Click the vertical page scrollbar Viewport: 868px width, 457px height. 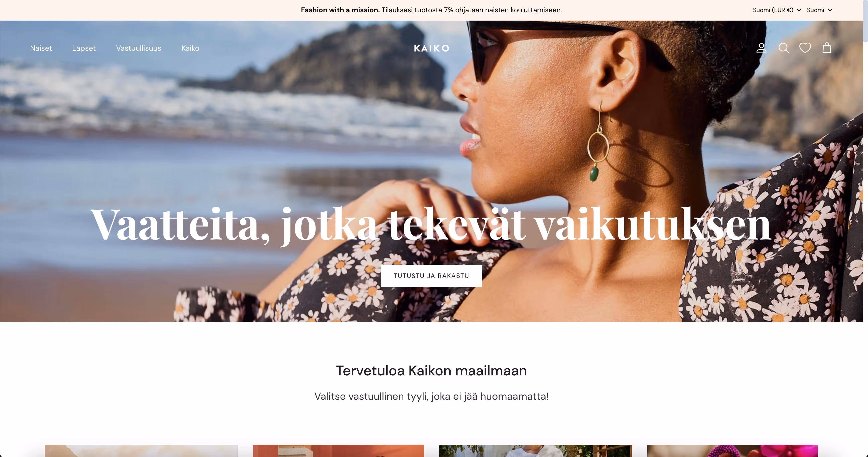point(865,228)
